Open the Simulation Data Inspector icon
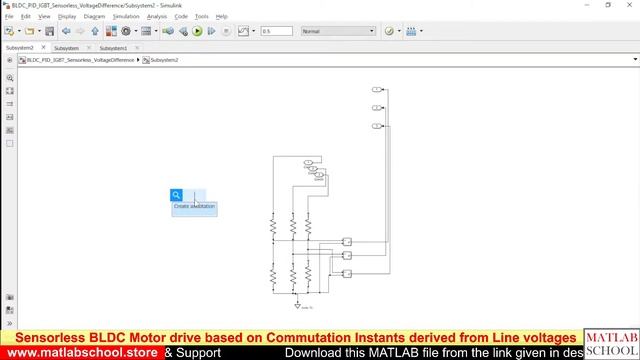 coord(243,31)
